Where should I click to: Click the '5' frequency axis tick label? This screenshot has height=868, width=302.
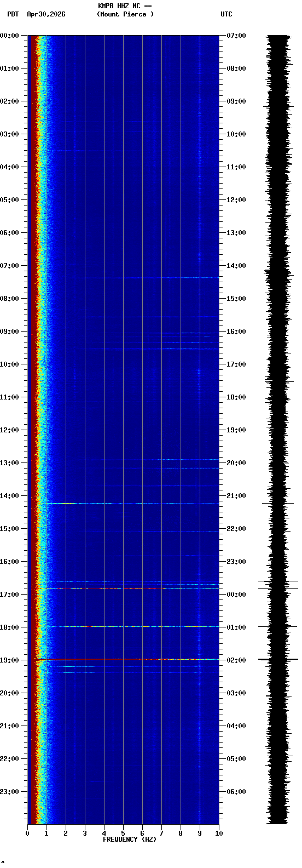pyautogui.click(x=123, y=833)
